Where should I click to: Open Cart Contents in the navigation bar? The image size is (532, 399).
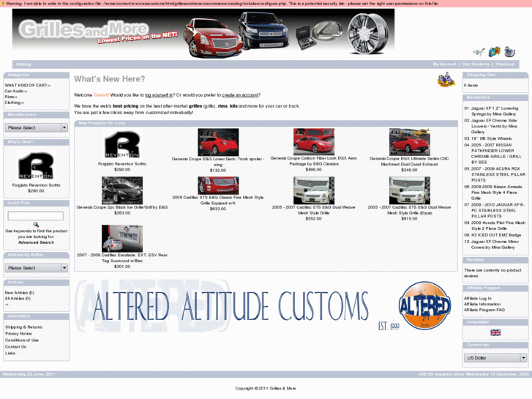click(476, 64)
